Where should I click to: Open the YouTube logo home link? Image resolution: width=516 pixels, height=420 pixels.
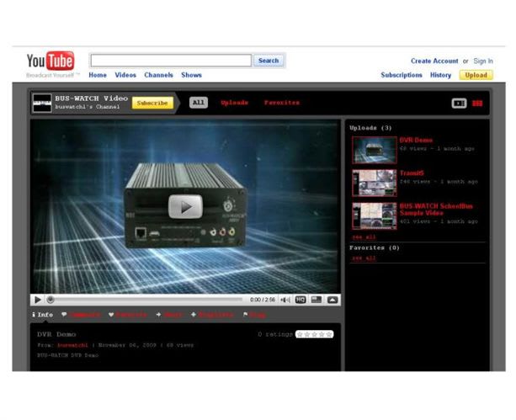(51, 61)
